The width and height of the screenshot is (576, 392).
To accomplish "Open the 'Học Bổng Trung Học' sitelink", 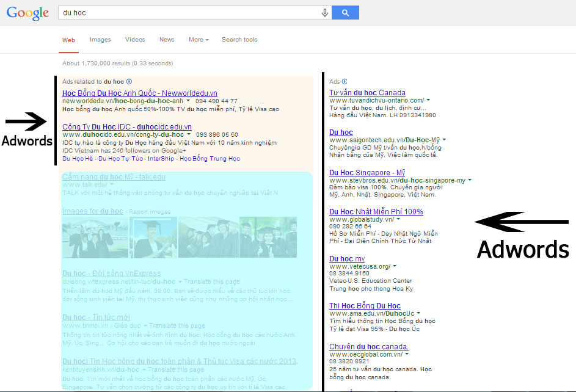I will [210, 159].
